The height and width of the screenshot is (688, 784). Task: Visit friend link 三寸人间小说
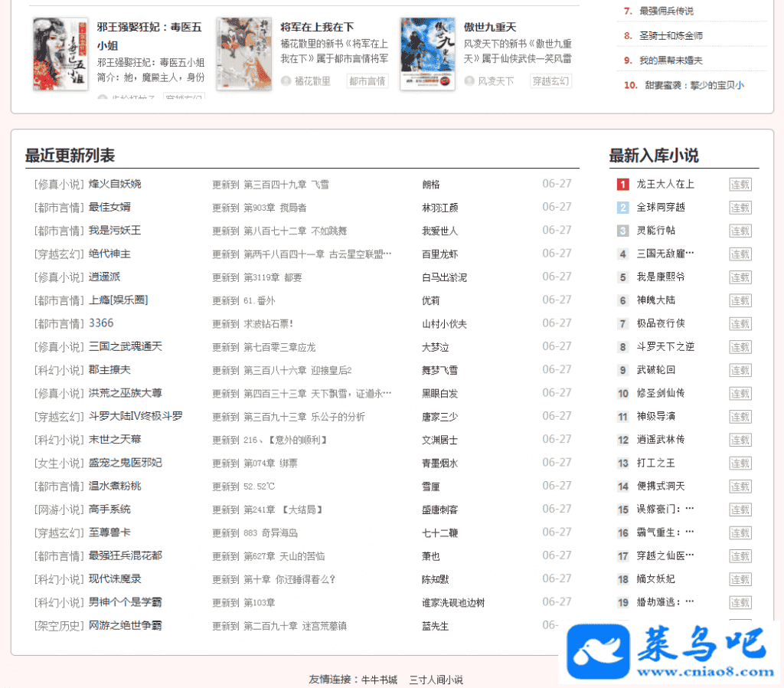(436, 680)
